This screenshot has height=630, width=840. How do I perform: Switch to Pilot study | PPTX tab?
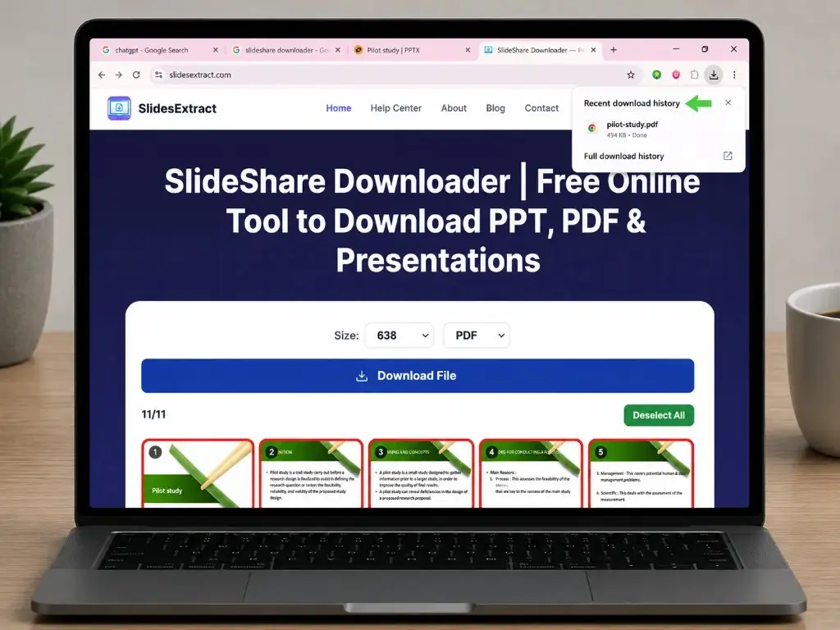413,50
